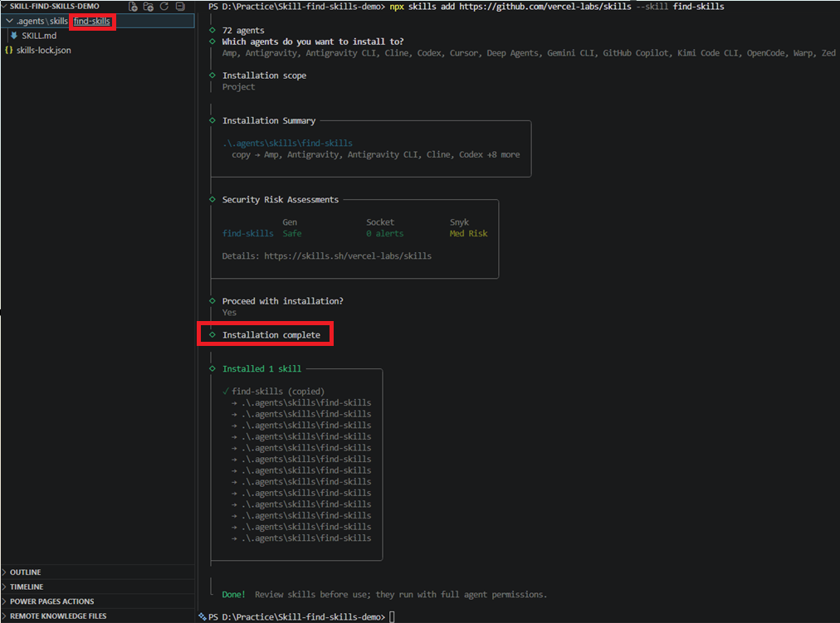840x623 pixels.
Task: Click the terminal prompt icon at bottom line
Action: (202, 616)
